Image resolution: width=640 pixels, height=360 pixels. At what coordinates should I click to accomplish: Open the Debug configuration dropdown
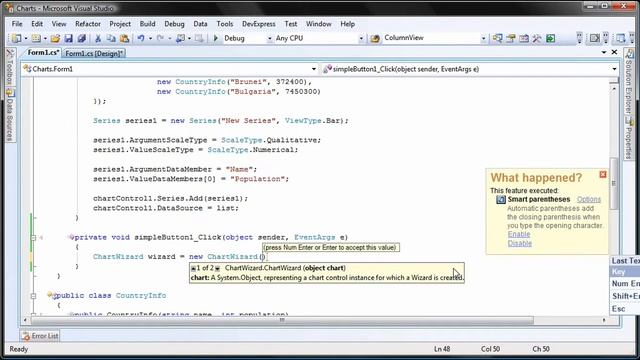click(x=269, y=38)
